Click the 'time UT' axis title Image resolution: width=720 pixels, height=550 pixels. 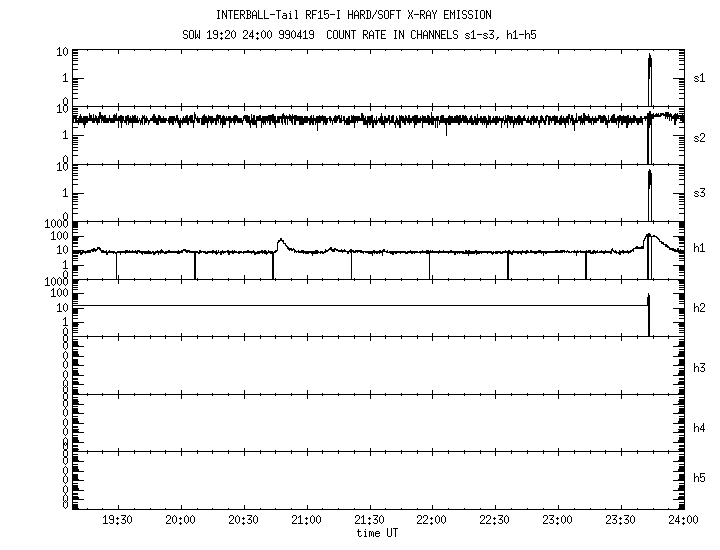coord(377,533)
